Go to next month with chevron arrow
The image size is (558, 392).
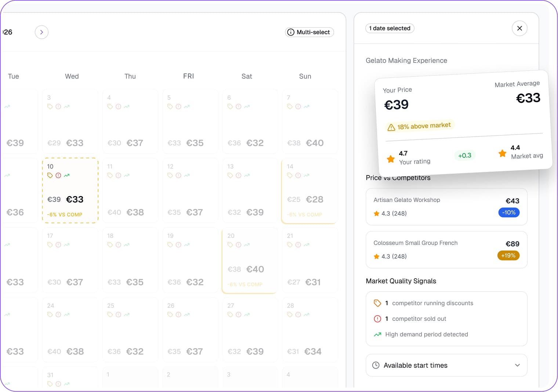(41, 32)
